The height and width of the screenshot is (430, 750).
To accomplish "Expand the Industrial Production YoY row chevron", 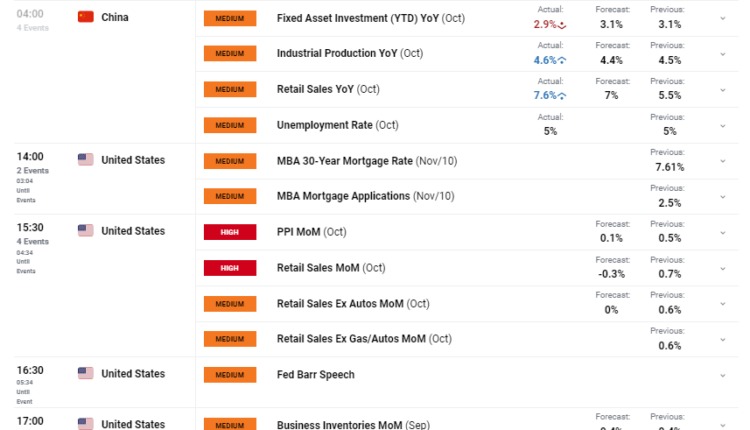I will pos(723,54).
